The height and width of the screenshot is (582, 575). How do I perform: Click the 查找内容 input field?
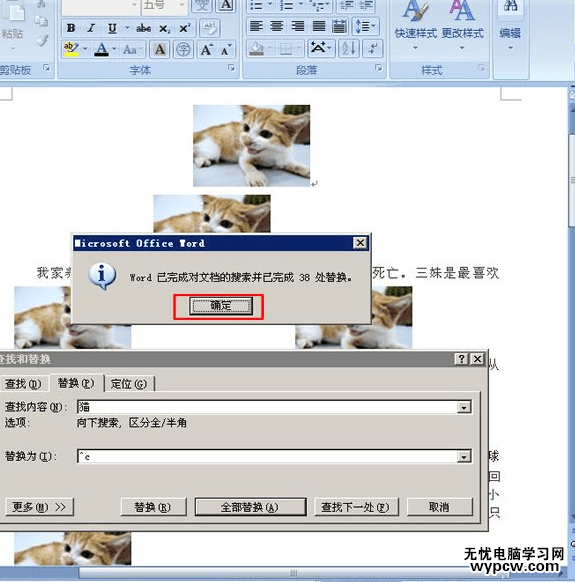[x=267, y=407]
